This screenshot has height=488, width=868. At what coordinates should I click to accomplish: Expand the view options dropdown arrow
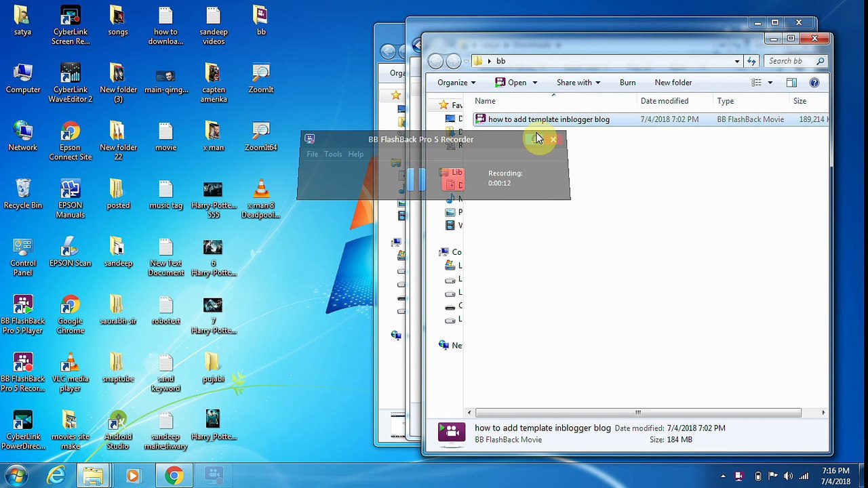click(770, 83)
